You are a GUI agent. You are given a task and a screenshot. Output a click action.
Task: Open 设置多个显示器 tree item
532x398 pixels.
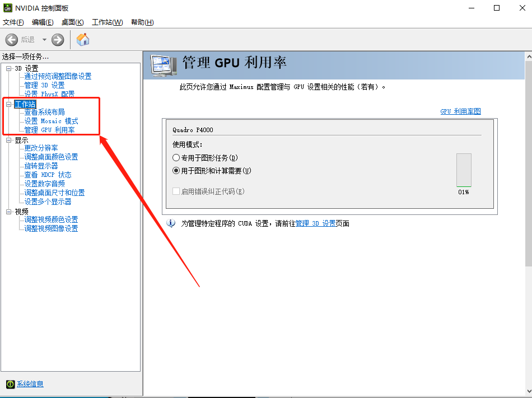click(x=48, y=202)
